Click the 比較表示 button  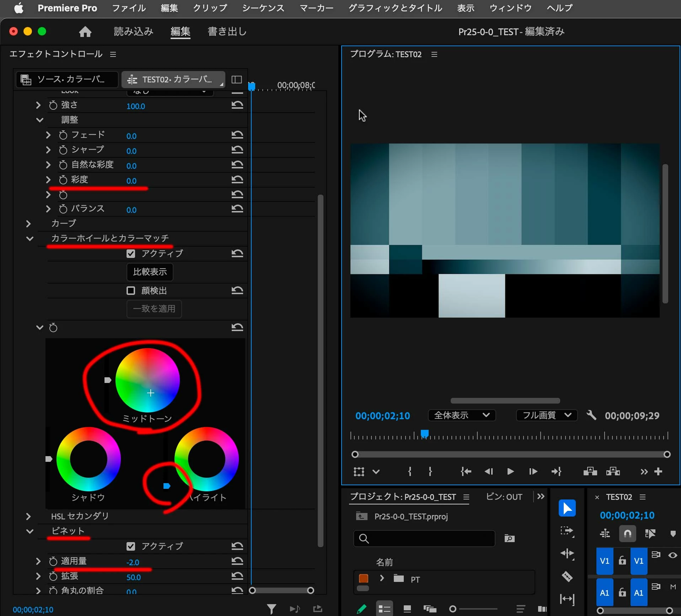150,272
